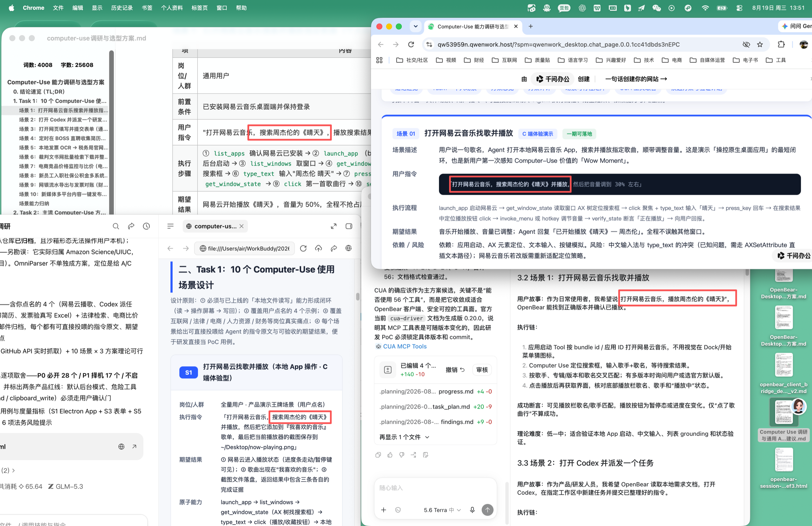The image size is (812, 526).
Task: Open the task_plan.md changed file row
Action: pos(435,407)
